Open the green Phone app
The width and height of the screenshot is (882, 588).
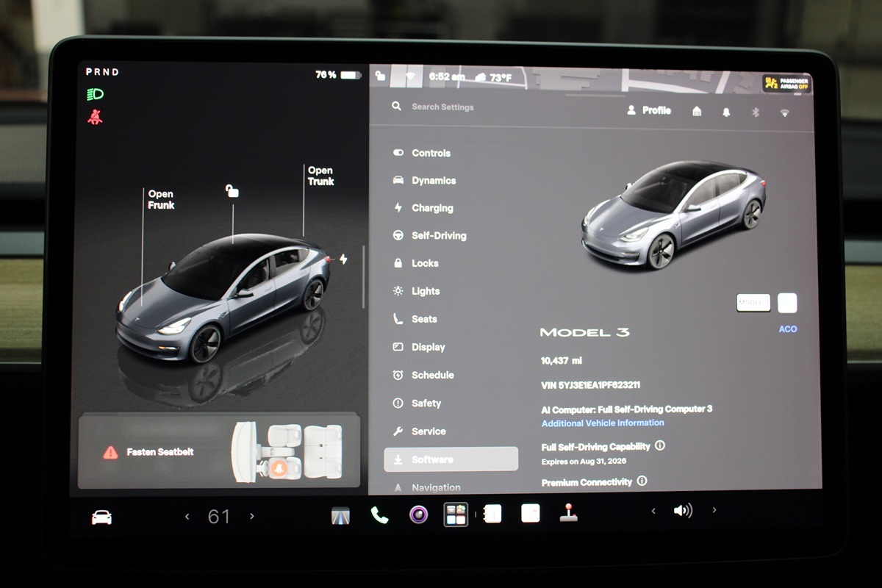click(379, 515)
